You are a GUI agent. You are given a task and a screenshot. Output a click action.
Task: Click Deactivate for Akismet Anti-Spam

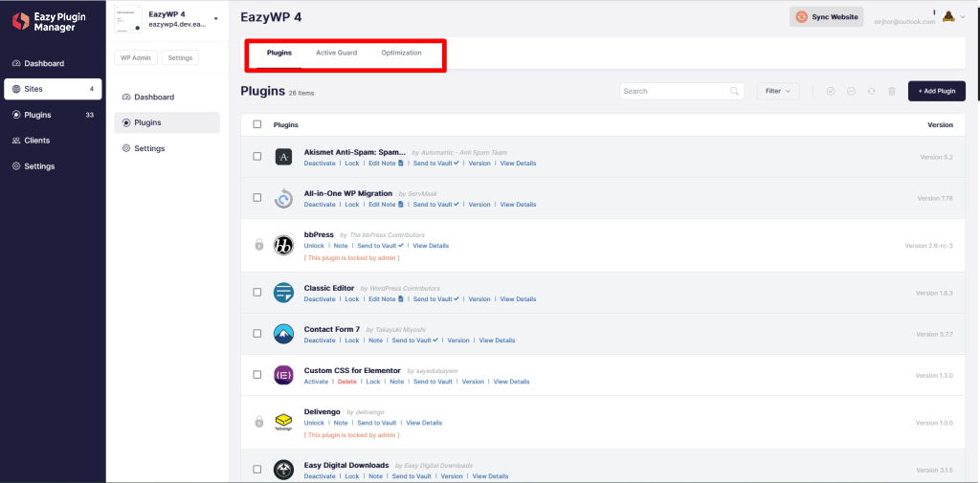point(320,164)
